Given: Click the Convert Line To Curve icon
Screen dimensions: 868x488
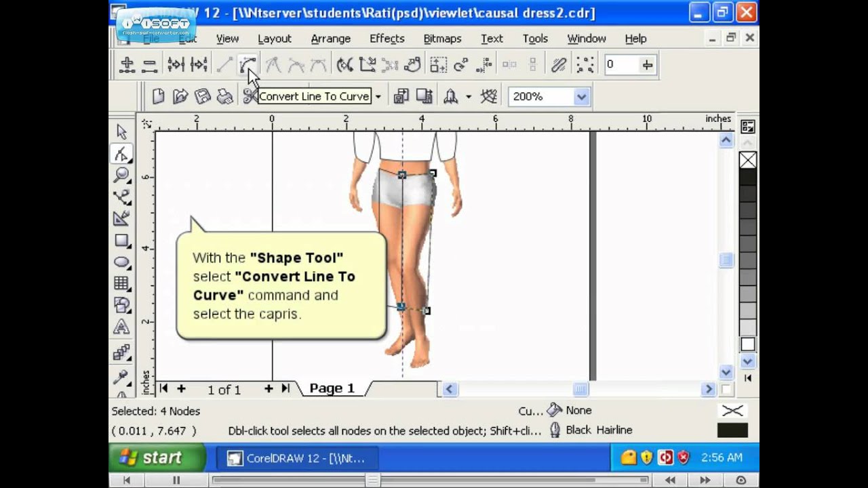Looking at the screenshot, I should [248, 64].
